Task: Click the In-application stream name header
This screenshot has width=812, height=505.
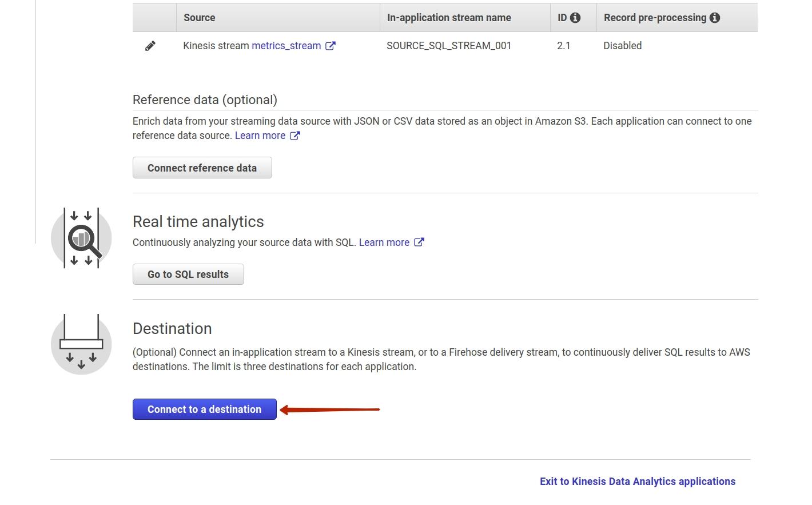Action: tap(449, 17)
